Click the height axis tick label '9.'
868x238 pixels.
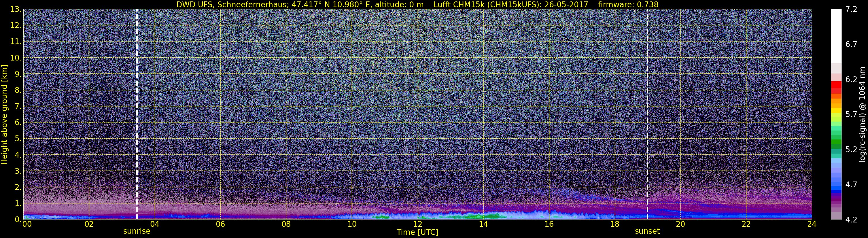[x=18, y=74]
